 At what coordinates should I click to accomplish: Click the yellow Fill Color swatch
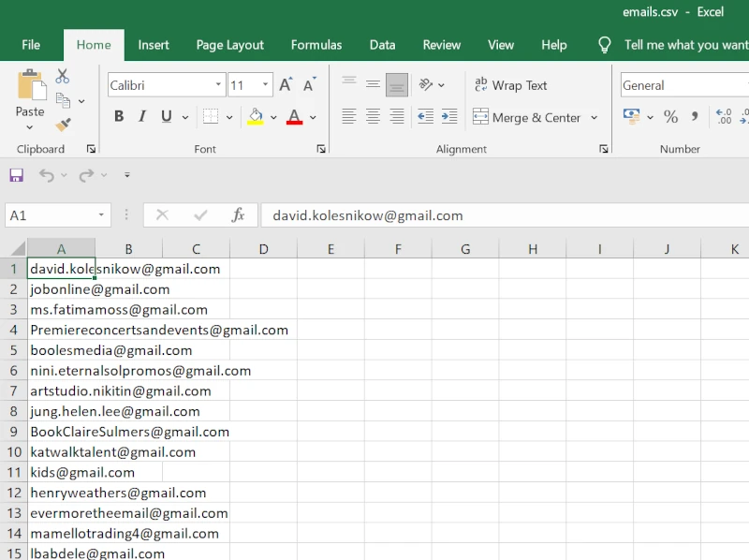[x=255, y=117]
